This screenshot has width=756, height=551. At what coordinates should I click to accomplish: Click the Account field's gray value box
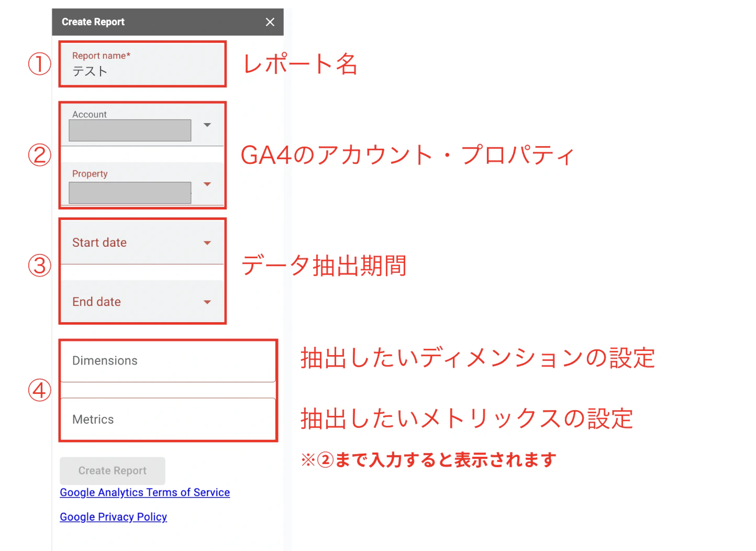pos(130,130)
